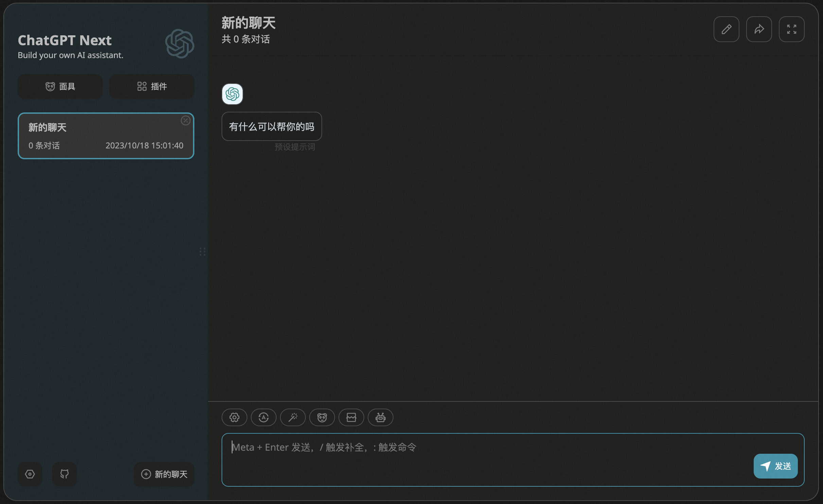Click the ChatGPT logo in the sidebar header
This screenshot has width=823, height=504.
point(180,43)
